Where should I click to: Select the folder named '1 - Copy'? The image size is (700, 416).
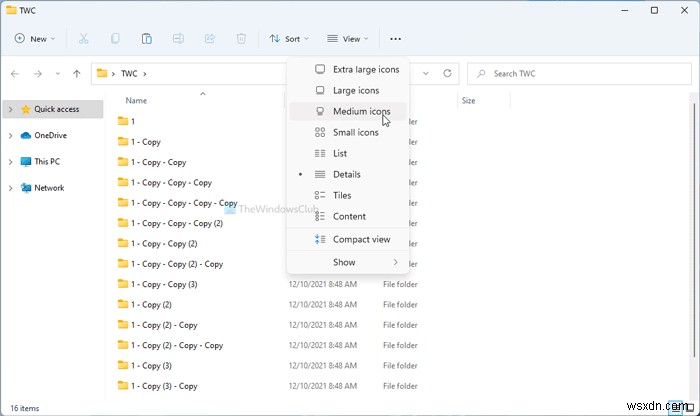click(146, 142)
